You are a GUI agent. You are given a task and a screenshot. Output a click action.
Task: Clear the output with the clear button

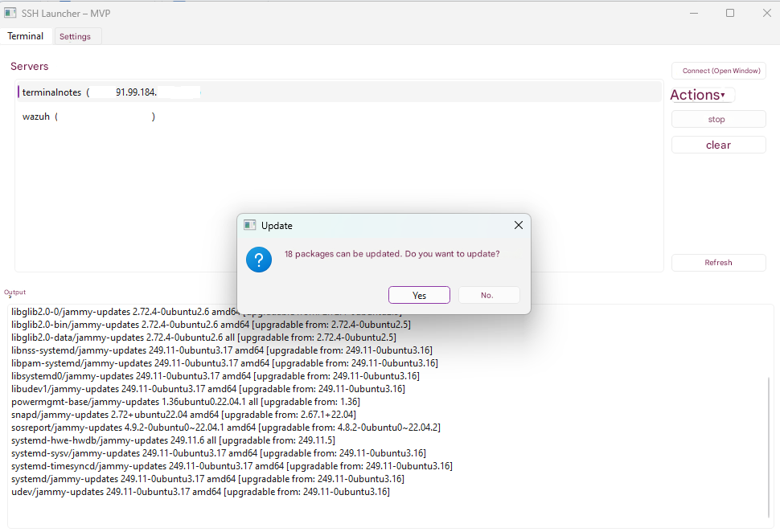(718, 145)
